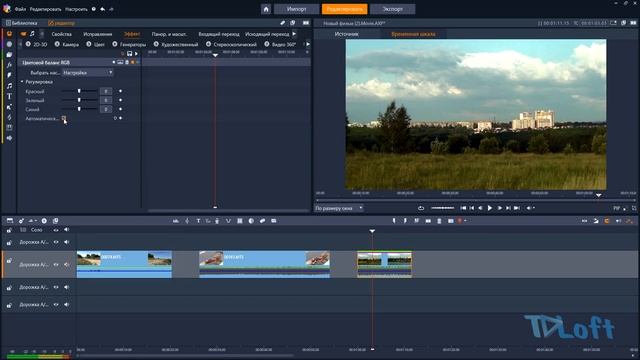Viewport: 640px width, 360px height.
Task: Select the third clip thumbnail on the timeline
Action: point(384,264)
